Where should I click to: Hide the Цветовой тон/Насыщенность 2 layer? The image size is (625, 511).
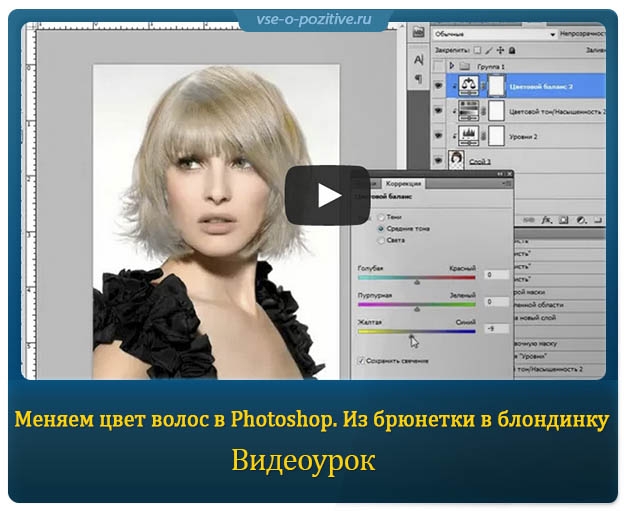[x=439, y=110]
